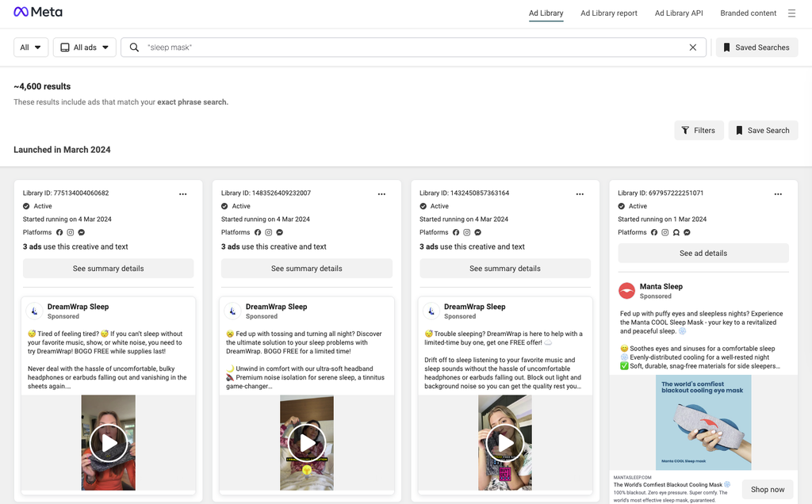Play the video of woman lying in bed
Viewport: 812px width, 504px height.
click(x=307, y=443)
